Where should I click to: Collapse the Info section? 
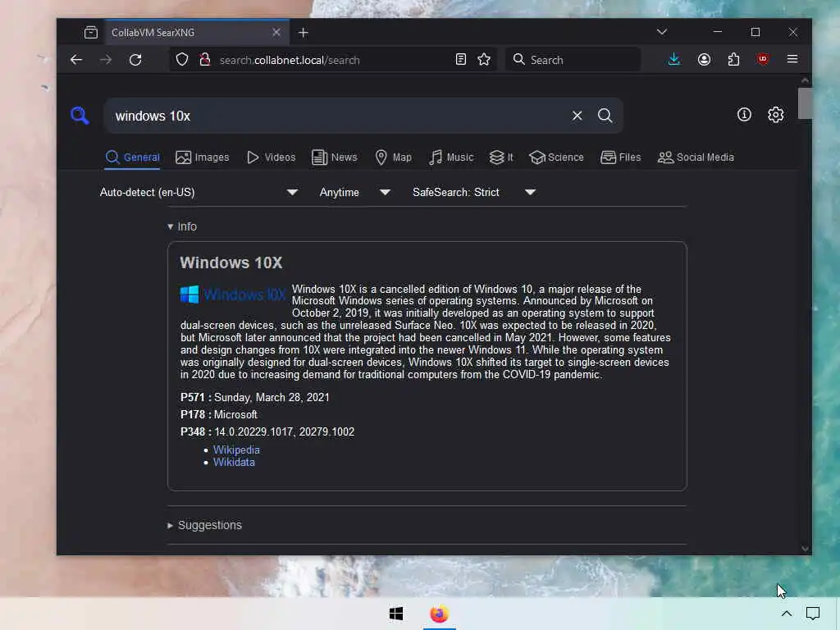tap(182, 226)
